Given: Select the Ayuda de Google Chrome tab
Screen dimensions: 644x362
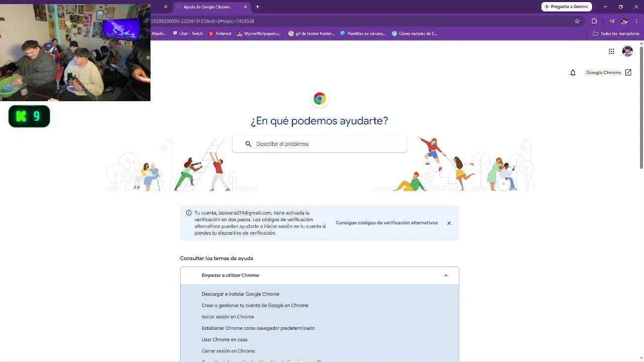Looking at the screenshot, I should point(212,7).
